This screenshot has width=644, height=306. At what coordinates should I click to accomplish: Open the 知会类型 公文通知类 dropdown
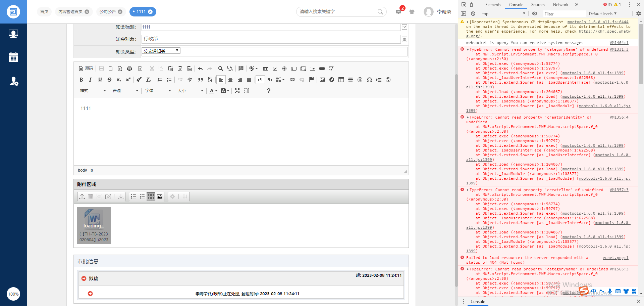click(x=161, y=51)
